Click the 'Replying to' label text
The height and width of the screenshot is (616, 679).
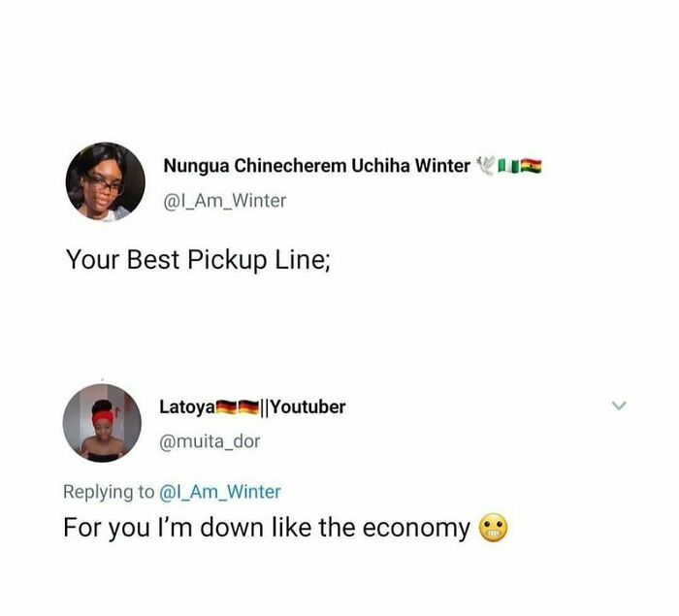coord(109,492)
